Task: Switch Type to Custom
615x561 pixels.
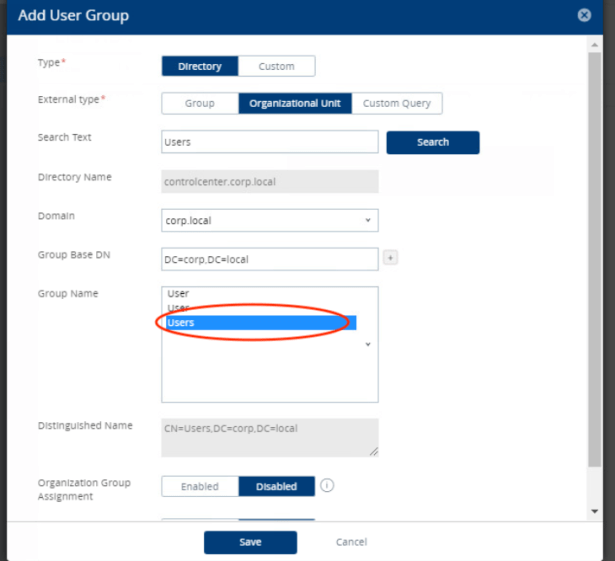Action: 276,66
